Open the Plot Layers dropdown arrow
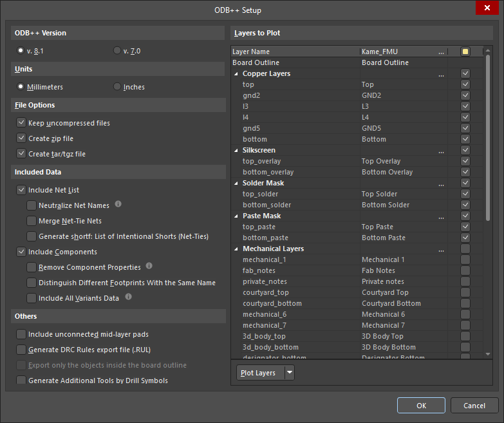 pos(290,373)
